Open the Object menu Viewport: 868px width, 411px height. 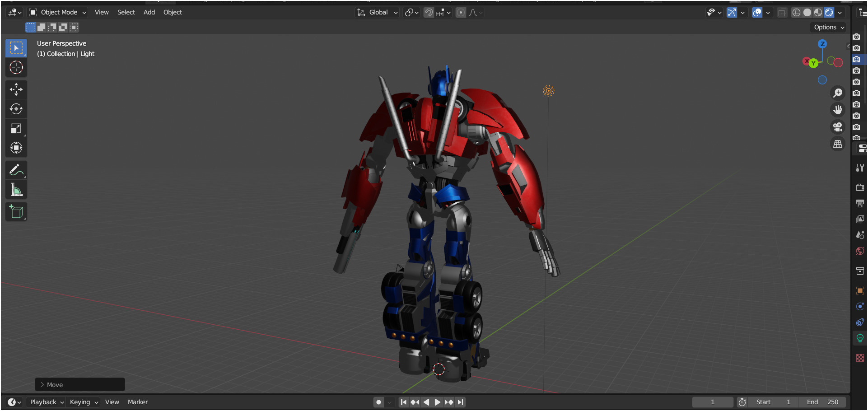tap(173, 13)
